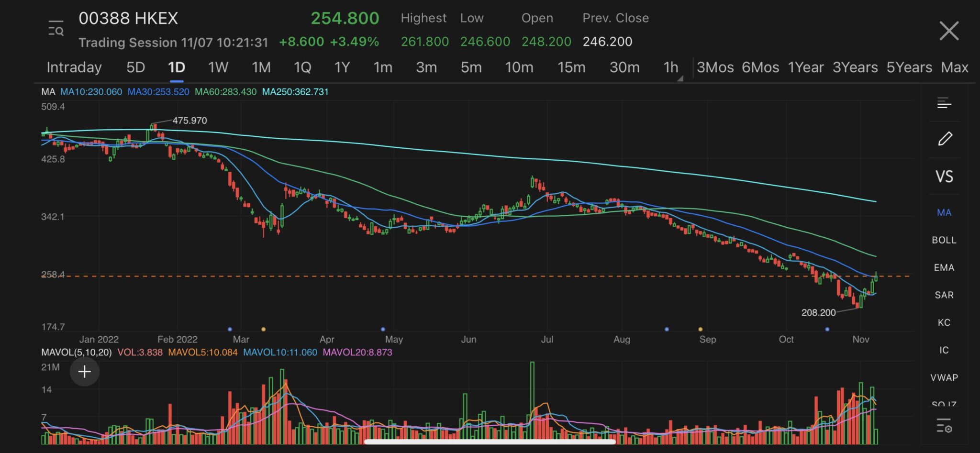Open MAVOL(5,10,20) volume indicator settings
Screen dimensions: 980x453
76,353
